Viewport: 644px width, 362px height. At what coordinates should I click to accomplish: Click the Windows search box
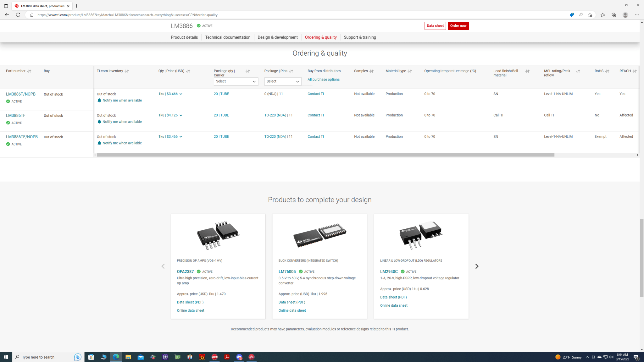coord(48,357)
